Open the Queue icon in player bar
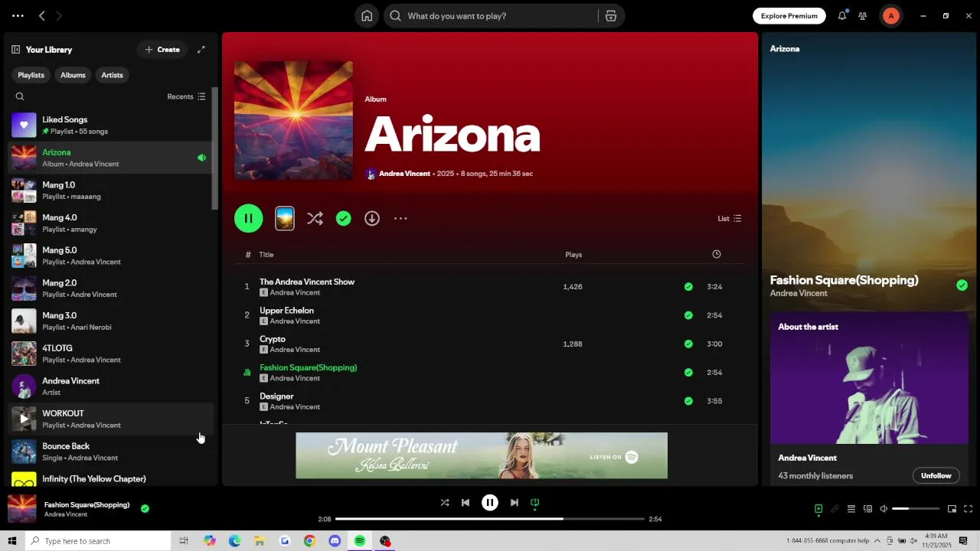The image size is (980, 551). click(x=851, y=509)
